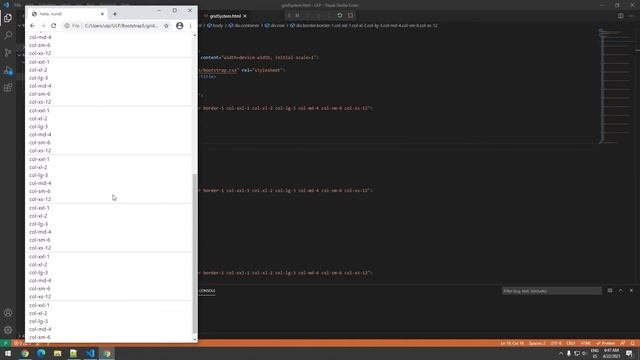Screen dimensions: 640x360
Task: Select the gridSystem.html editor tab
Action: coord(225,16)
